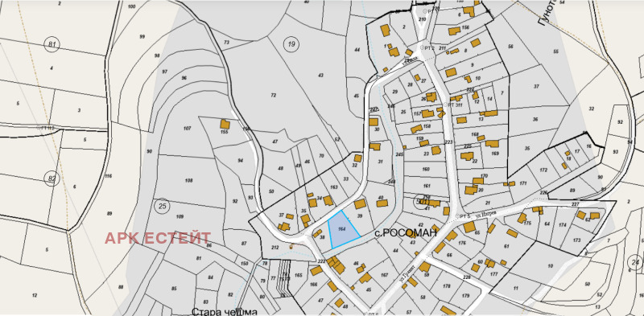Select parcel number 55
This screenshot has width=644, height=316.
point(556,51)
